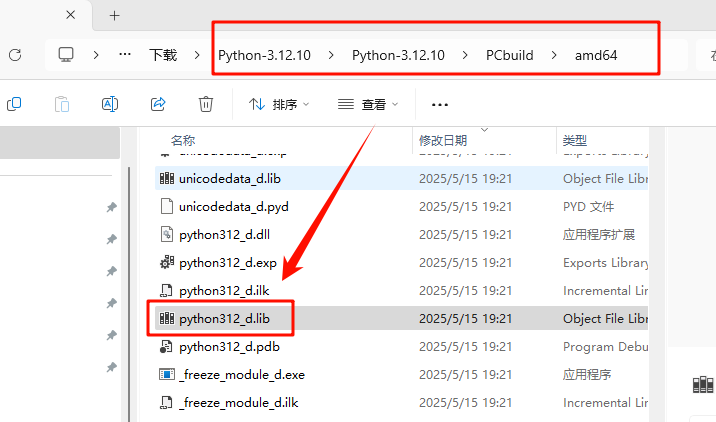Select file python312_d.pdb

(229, 347)
